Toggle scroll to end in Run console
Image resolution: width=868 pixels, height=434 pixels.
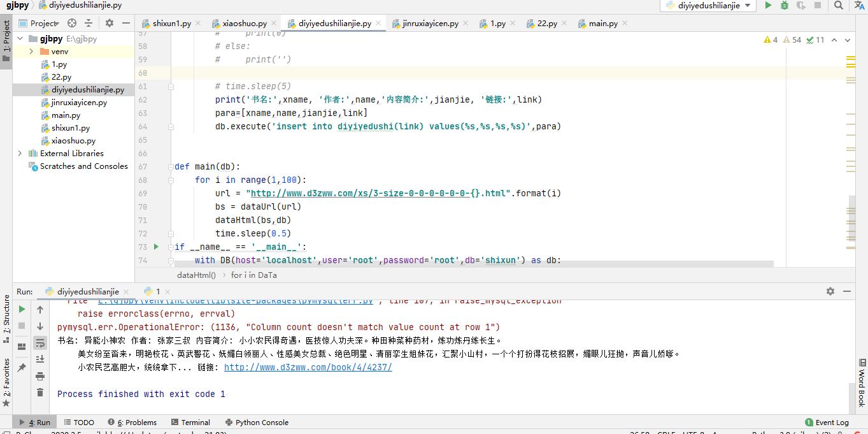(40, 359)
